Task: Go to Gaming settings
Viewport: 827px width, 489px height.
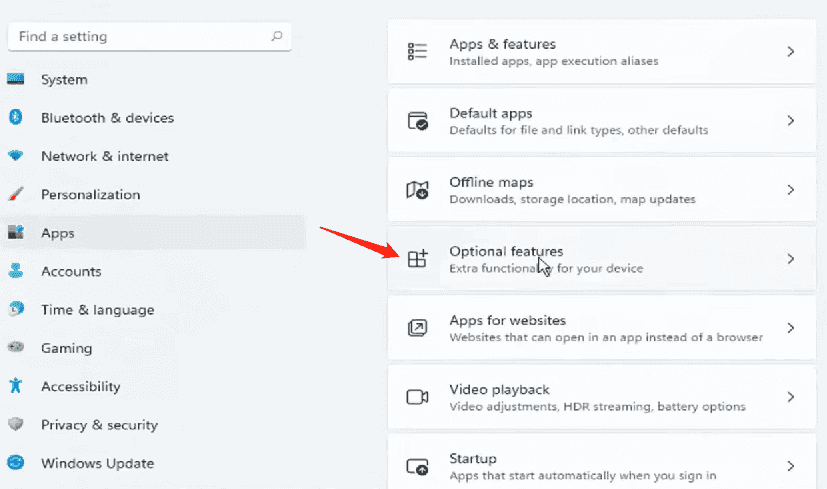Action: (66, 348)
